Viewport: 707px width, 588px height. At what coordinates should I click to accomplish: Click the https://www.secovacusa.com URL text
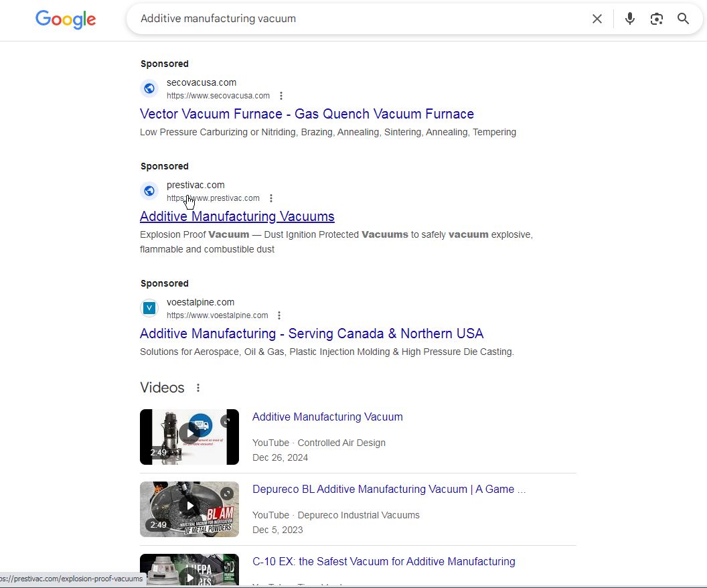[x=218, y=96]
